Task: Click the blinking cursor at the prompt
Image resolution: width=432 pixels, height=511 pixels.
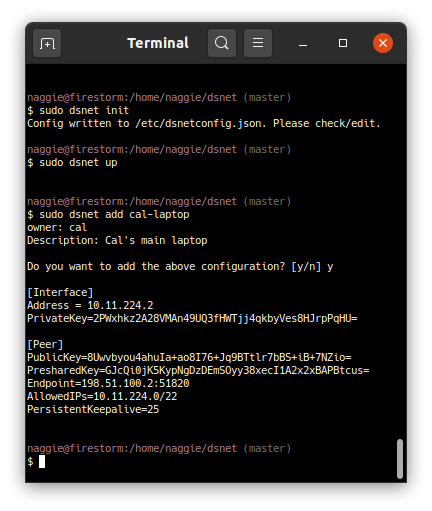Action: point(42,461)
